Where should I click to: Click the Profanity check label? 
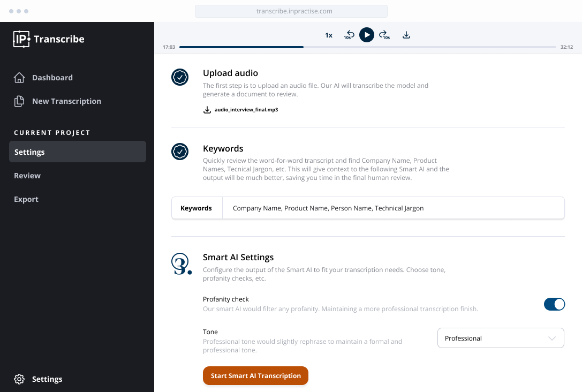[225, 299]
